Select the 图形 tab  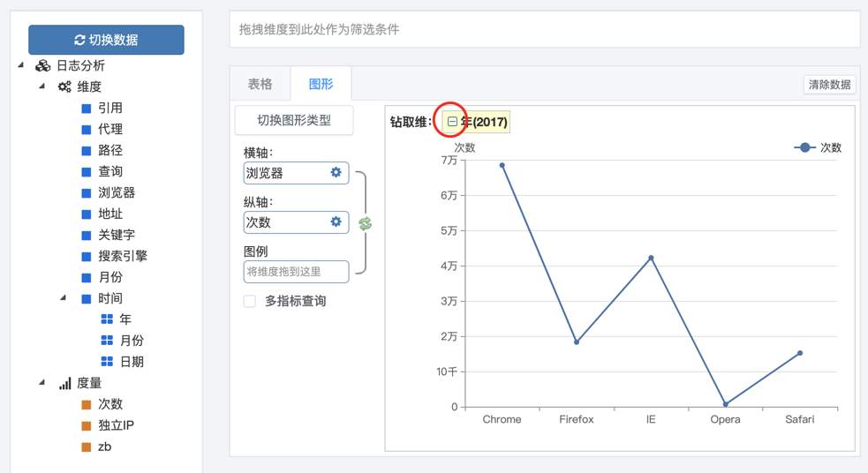[321, 84]
